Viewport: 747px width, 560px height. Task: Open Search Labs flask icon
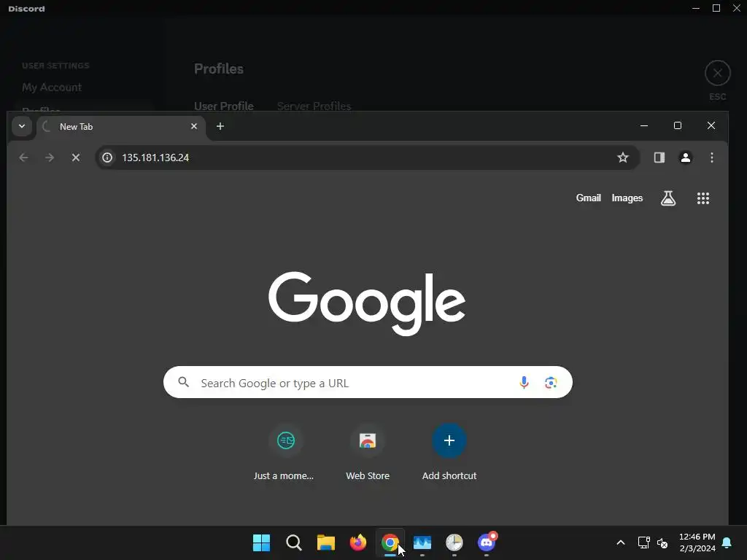(x=668, y=198)
